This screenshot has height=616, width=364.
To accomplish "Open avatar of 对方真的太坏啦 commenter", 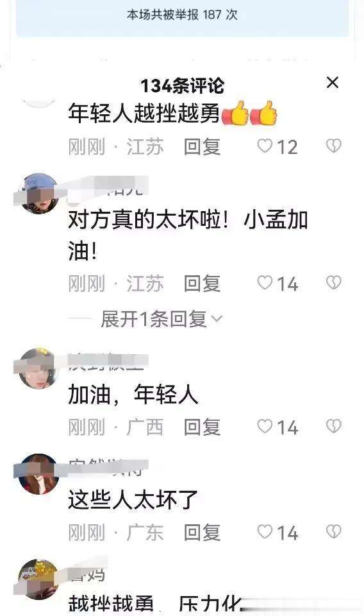I will click(38, 194).
